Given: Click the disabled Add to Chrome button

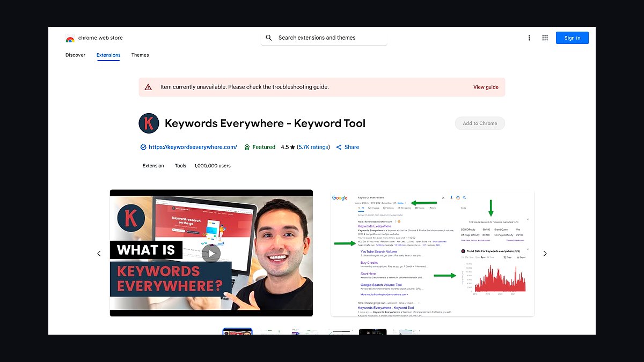Looking at the screenshot, I should pos(480,123).
